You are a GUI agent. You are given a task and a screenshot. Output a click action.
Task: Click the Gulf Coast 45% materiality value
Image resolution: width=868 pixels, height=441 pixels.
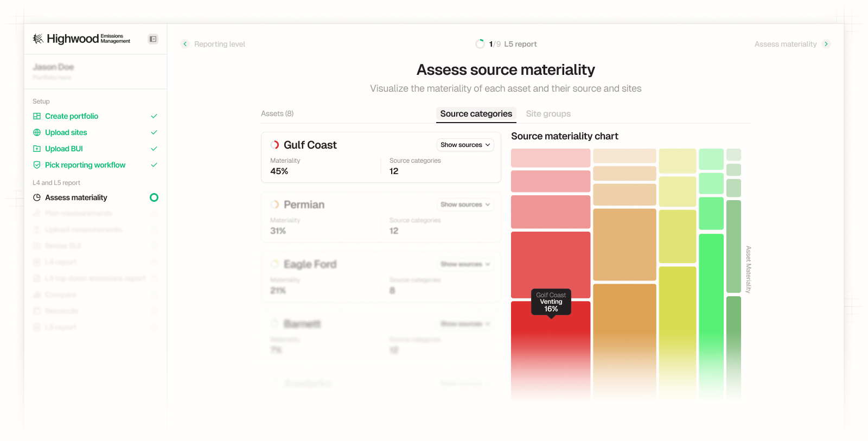(x=279, y=171)
